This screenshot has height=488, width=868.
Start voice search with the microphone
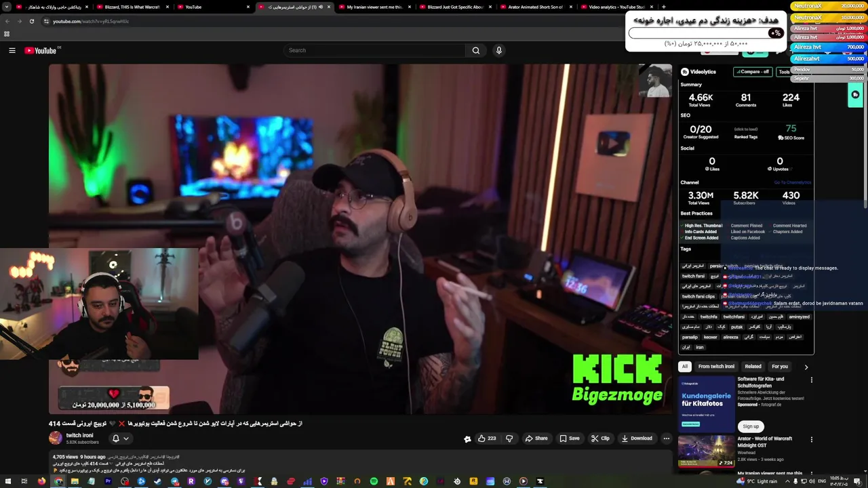coord(498,50)
